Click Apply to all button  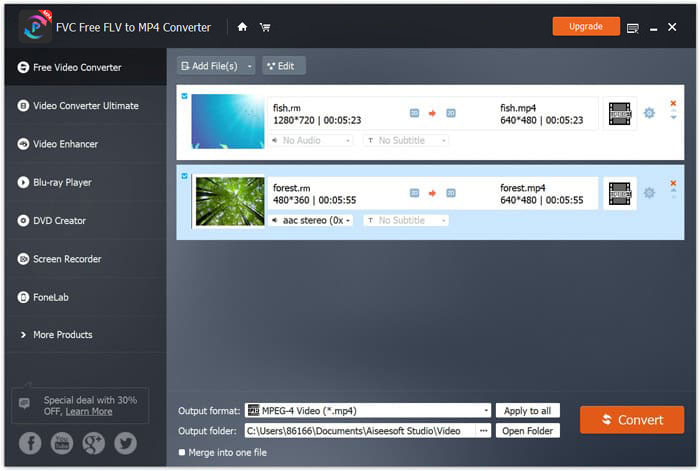click(x=527, y=411)
